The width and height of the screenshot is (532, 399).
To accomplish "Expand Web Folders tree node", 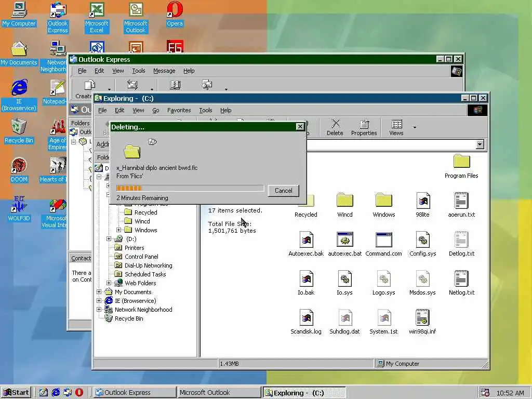I will click(x=109, y=283).
